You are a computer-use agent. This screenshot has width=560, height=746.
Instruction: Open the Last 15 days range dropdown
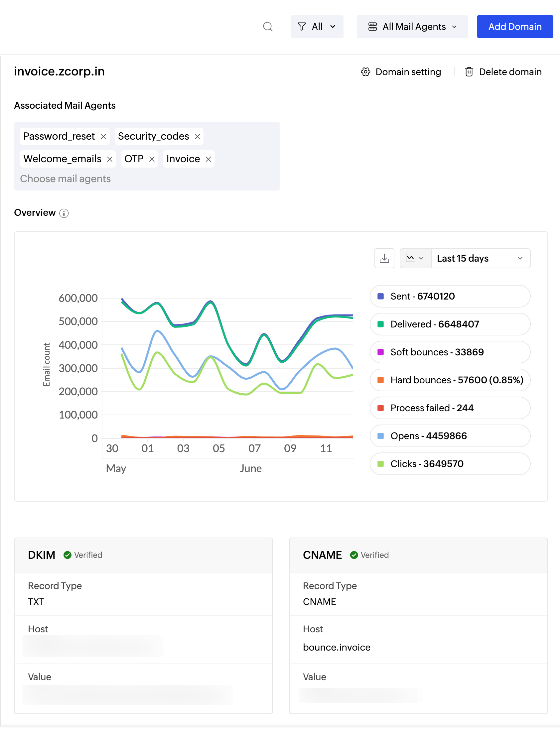pyautogui.click(x=480, y=258)
